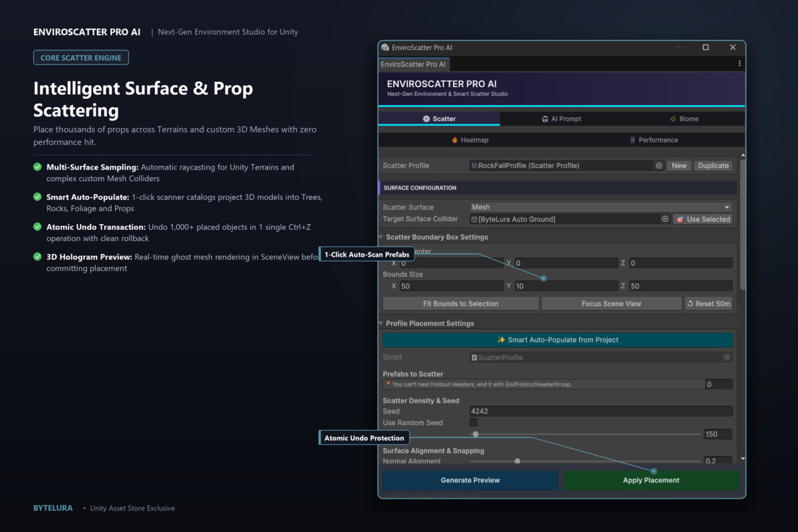This screenshot has width=798, height=532.
Task: Click the RockFallProfile asset icon
Action: (x=475, y=166)
